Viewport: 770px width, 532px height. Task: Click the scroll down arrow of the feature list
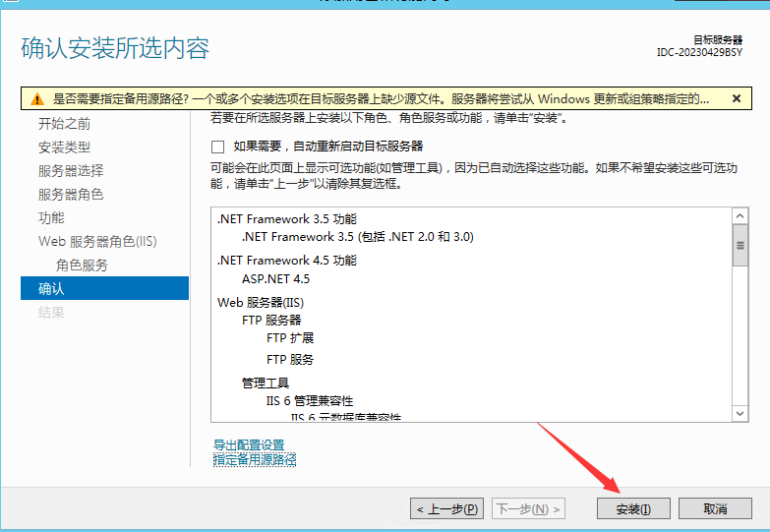coord(740,414)
